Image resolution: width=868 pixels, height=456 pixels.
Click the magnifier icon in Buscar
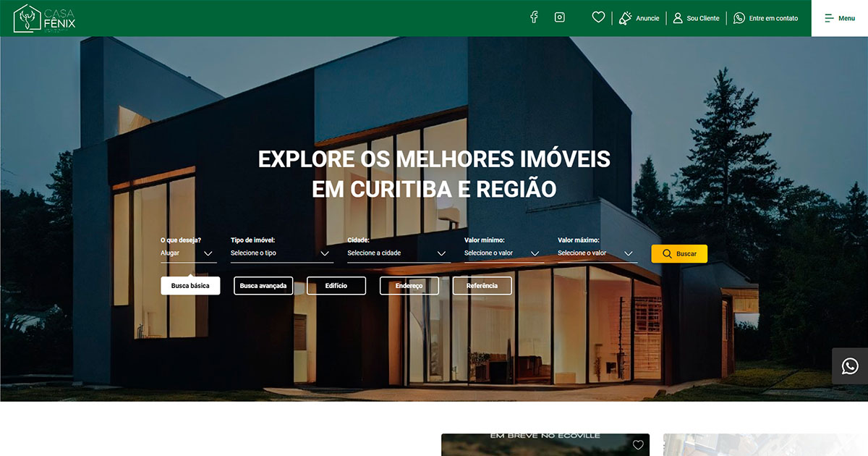pyautogui.click(x=667, y=254)
